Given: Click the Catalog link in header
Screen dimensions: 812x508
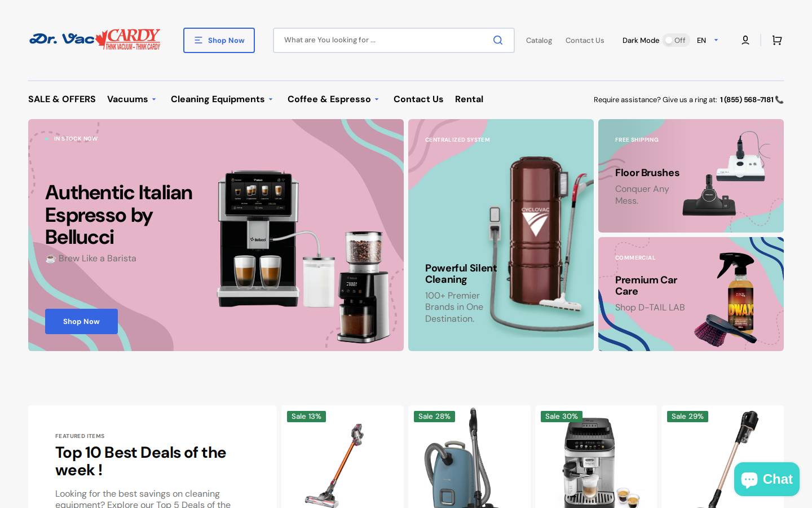Looking at the screenshot, I should click(539, 40).
